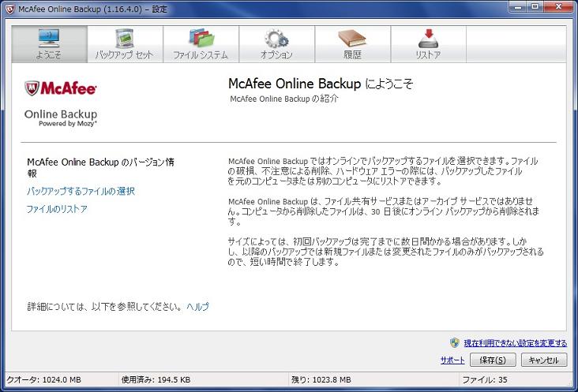Screen dimensions: 578x392
Task: Click the UAC shield icon near settings link
Action: point(455,343)
